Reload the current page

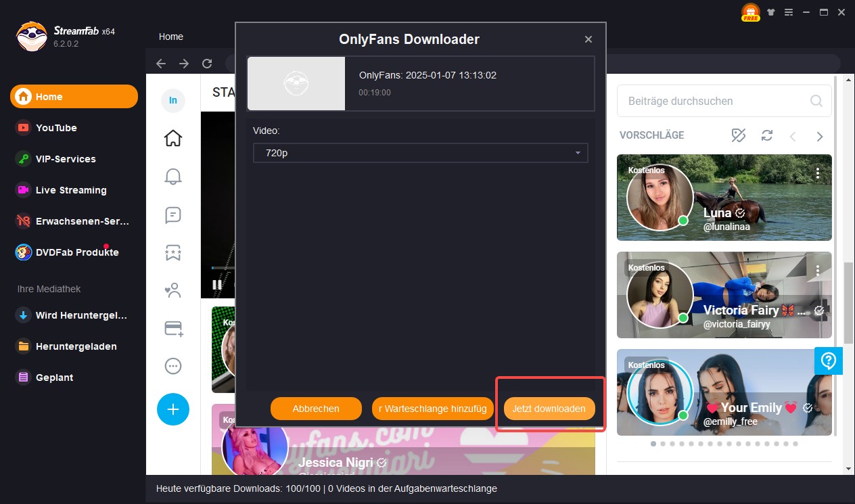(x=207, y=64)
